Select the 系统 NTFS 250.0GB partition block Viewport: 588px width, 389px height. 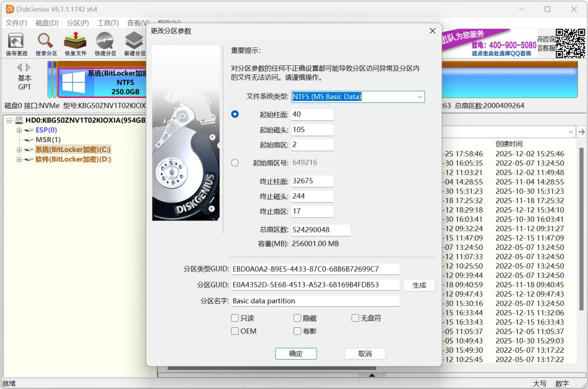(102, 82)
